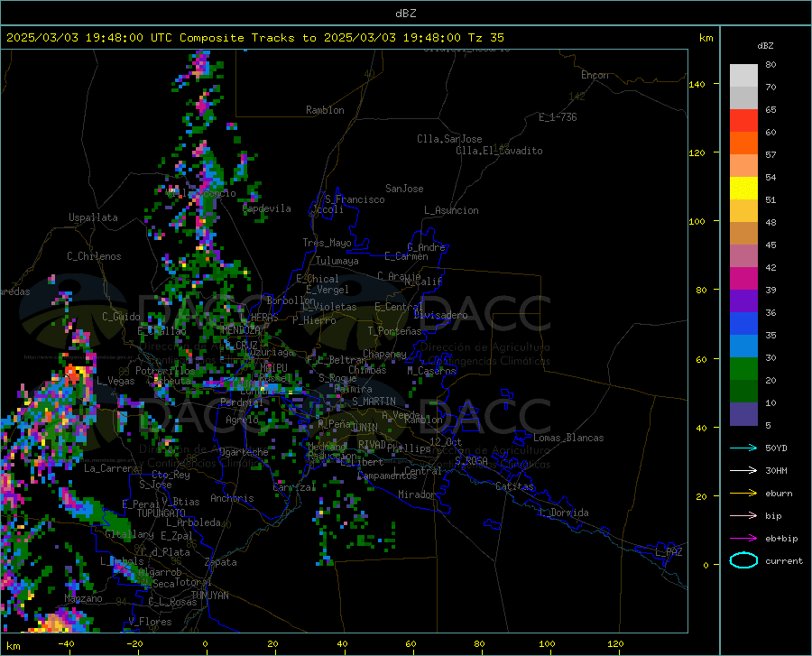Screen dimensions: 812x656
Task: Click the Capdevila label
Action: tap(267, 208)
